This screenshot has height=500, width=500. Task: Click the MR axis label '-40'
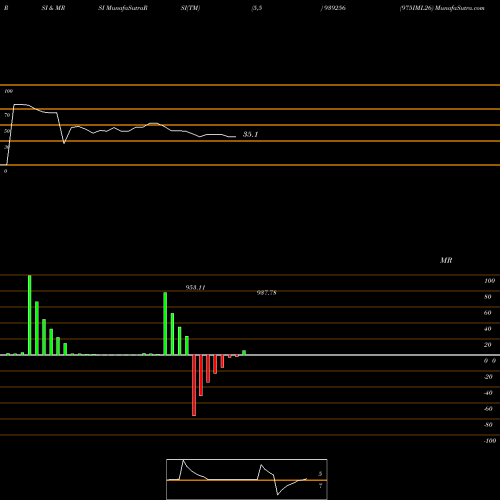click(x=488, y=393)
